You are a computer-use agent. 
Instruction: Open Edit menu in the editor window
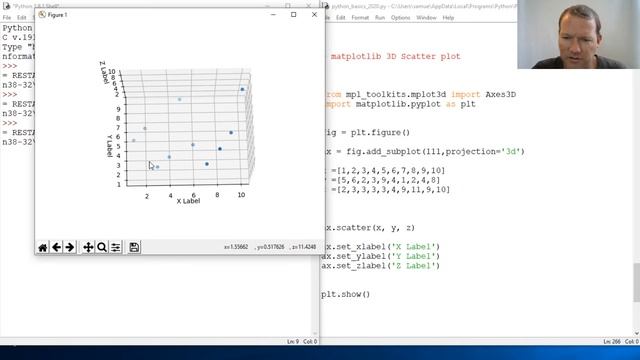coord(340,18)
